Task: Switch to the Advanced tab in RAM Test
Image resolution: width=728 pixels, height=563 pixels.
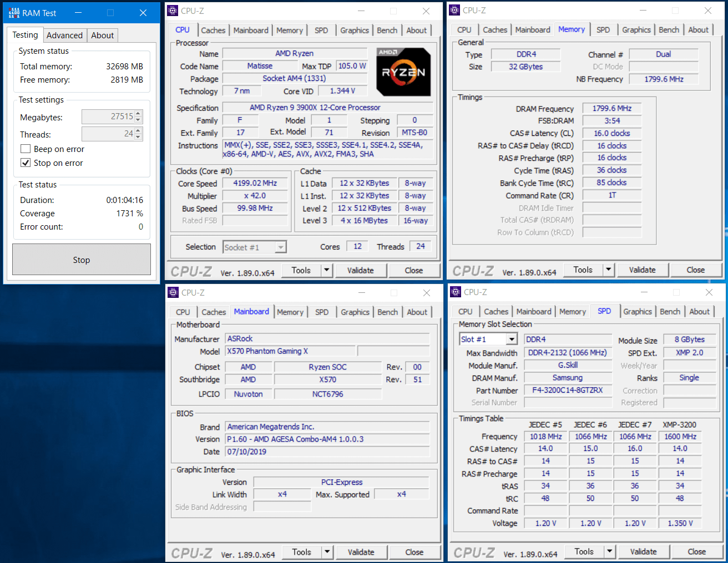Action: click(64, 35)
